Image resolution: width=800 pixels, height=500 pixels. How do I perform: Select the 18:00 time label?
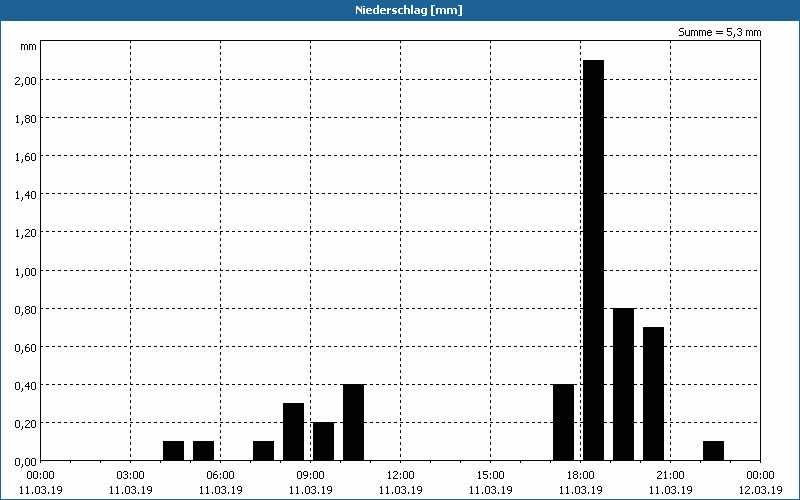581,476
